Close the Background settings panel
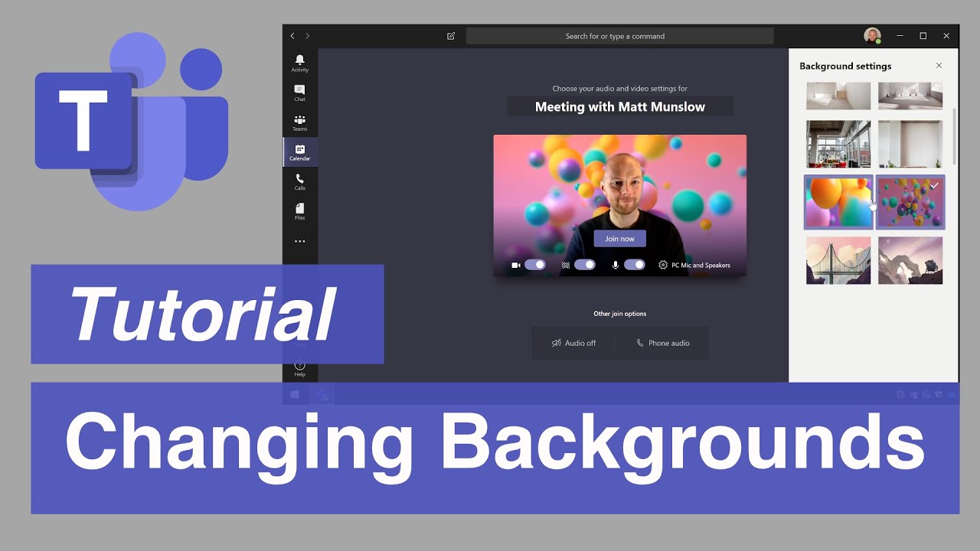The image size is (980, 551). point(939,66)
